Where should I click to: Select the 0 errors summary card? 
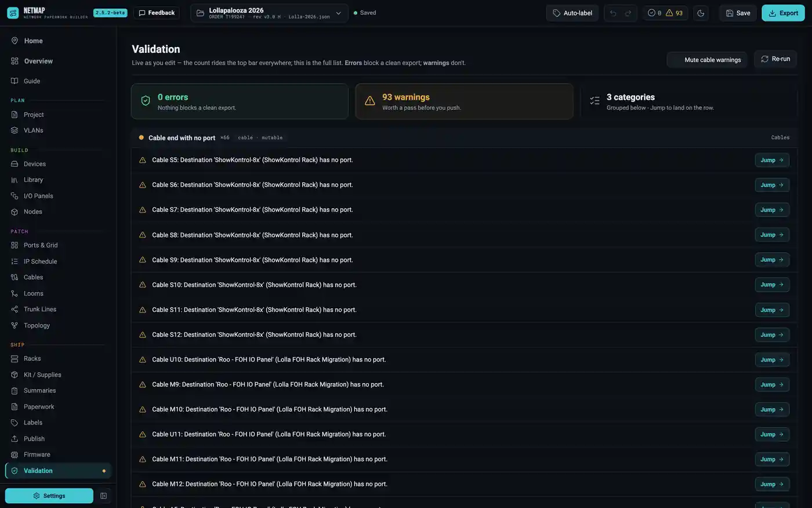coord(240,102)
